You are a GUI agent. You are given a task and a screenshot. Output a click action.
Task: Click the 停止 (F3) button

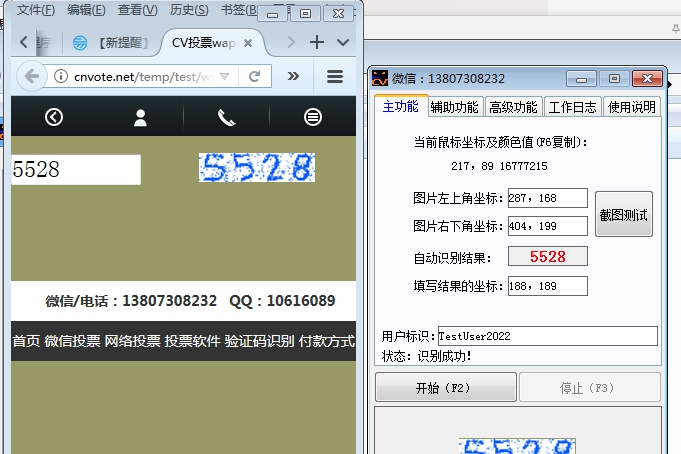pyautogui.click(x=590, y=387)
